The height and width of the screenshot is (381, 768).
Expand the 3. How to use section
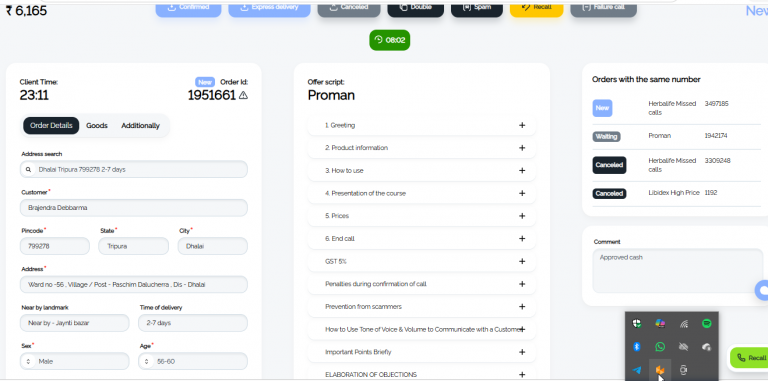(x=422, y=170)
